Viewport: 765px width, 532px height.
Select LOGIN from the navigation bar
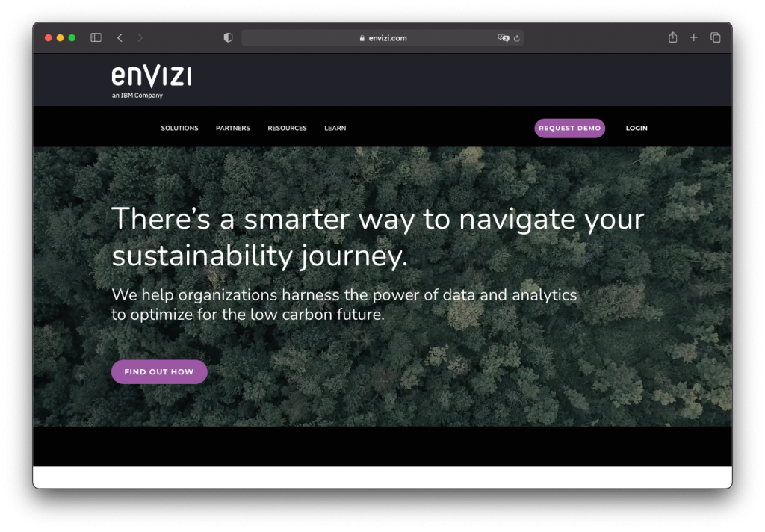pos(637,128)
